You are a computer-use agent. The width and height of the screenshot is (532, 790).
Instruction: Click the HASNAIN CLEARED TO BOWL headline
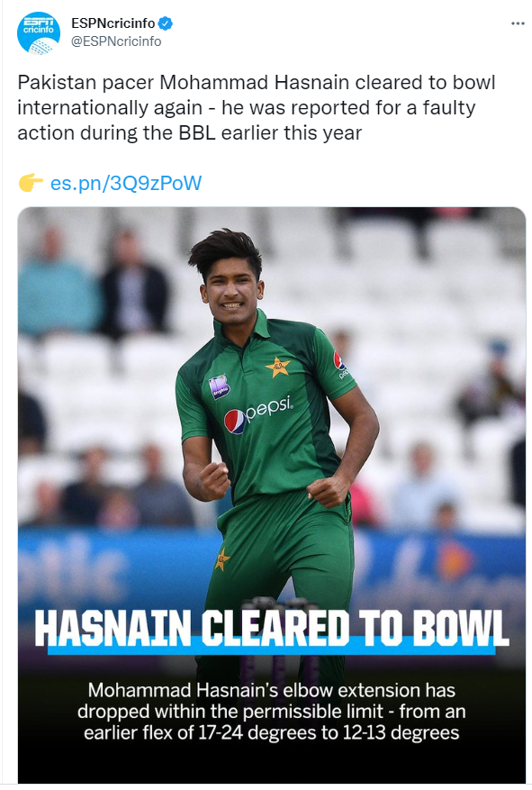(x=272, y=628)
